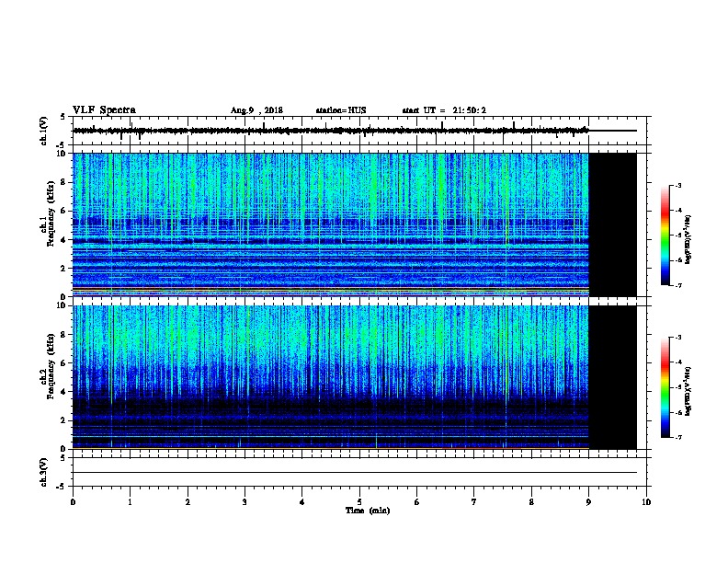Click the "-3" label on ch.1 color scale
The height and width of the screenshot is (563, 728).
[x=678, y=185]
